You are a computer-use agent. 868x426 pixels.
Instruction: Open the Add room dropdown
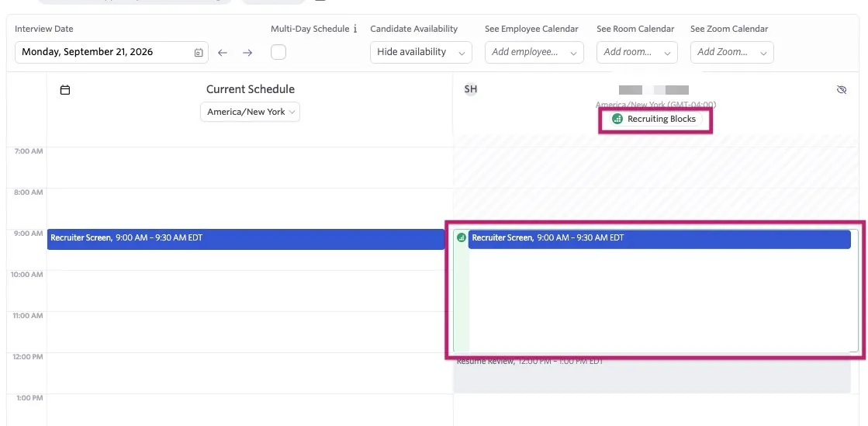click(637, 52)
